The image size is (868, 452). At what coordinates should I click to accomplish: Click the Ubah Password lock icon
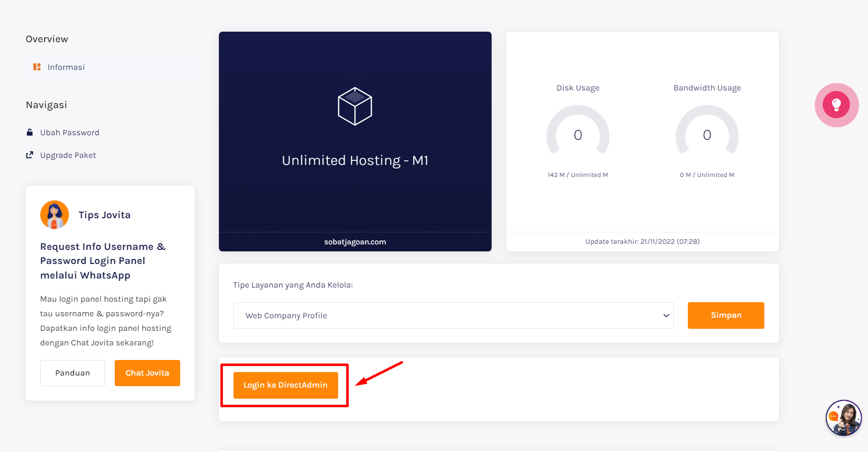[x=30, y=132]
